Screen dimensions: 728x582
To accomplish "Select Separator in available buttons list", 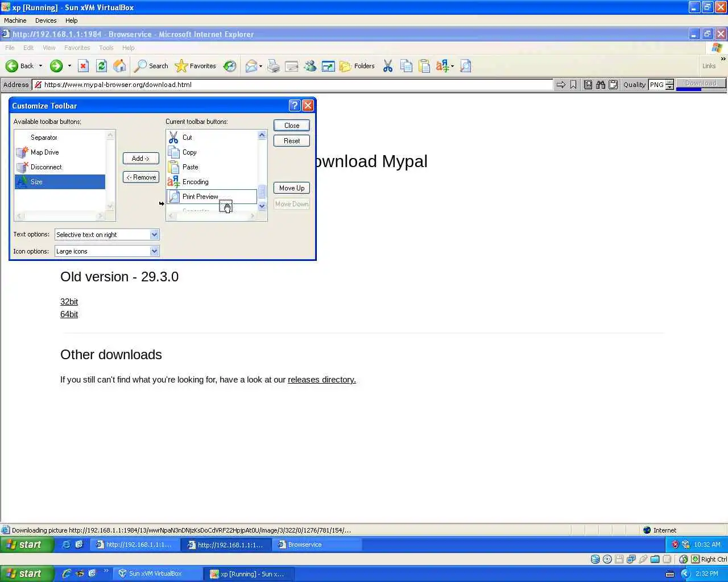I will click(x=60, y=138).
